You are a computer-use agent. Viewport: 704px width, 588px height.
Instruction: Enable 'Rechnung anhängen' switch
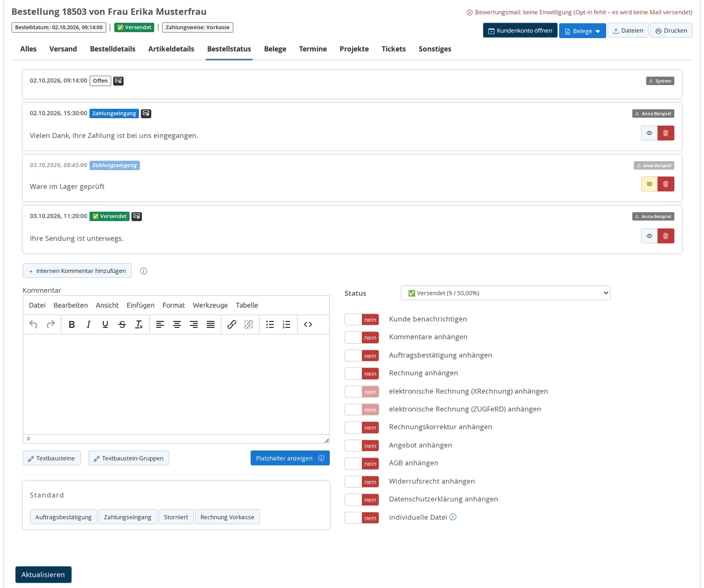[x=362, y=373]
